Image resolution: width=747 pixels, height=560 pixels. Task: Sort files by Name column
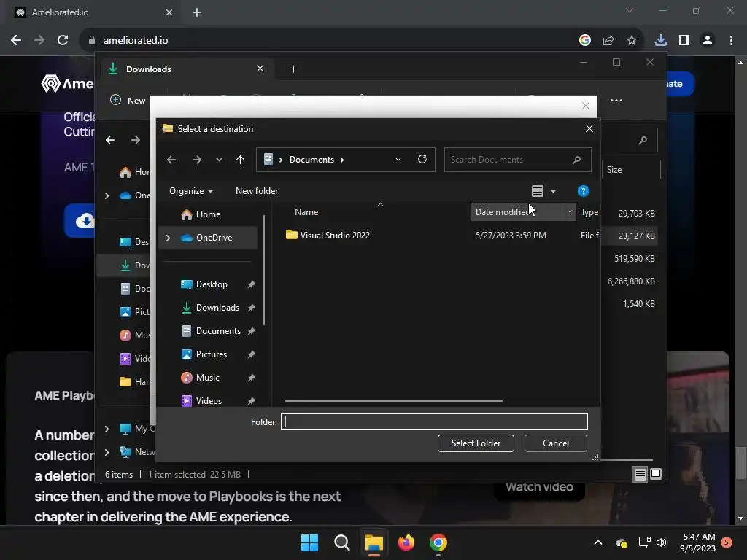(x=306, y=212)
